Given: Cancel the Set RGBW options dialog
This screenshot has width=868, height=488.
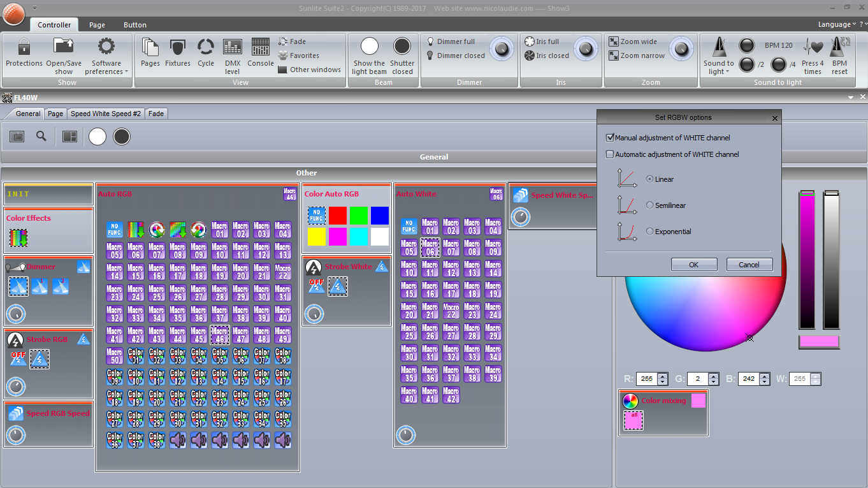Looking at the screenshot, I should [749, 265].
